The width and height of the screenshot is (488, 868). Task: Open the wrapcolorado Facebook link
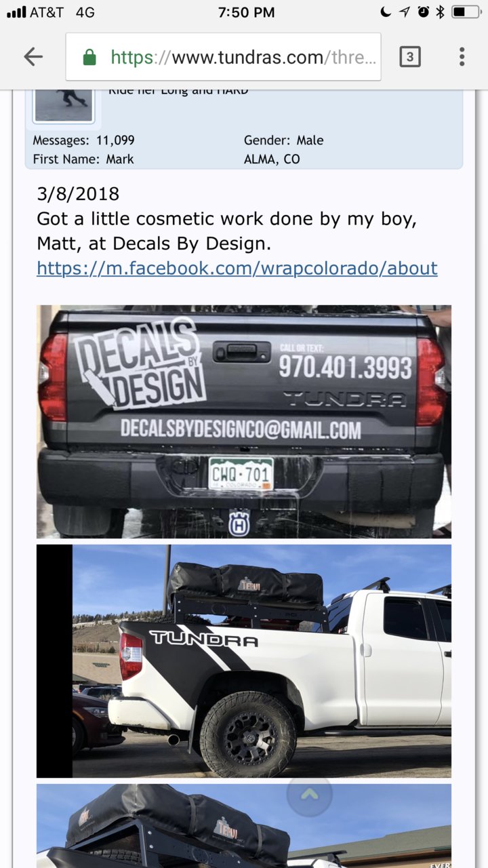[x=237, y=268]
